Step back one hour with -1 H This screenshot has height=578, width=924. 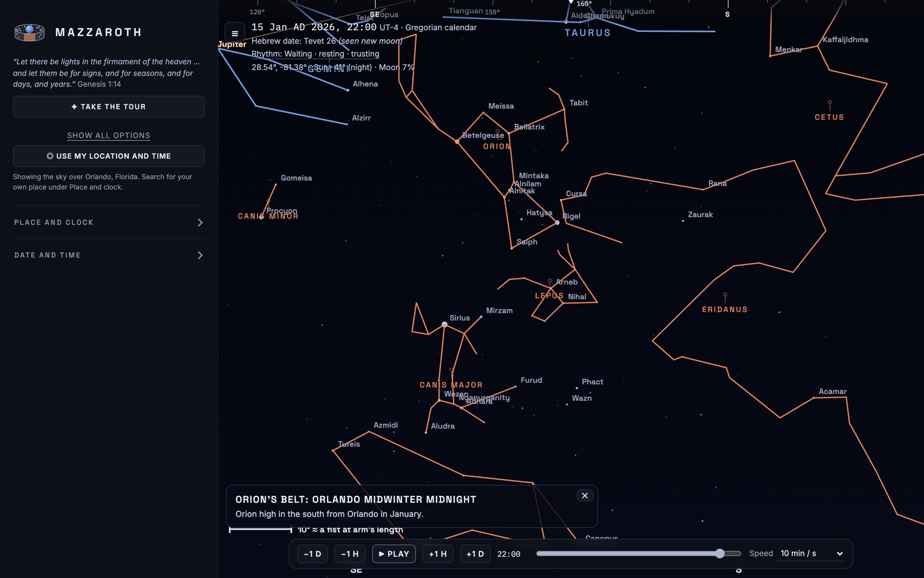pos(350,554)
